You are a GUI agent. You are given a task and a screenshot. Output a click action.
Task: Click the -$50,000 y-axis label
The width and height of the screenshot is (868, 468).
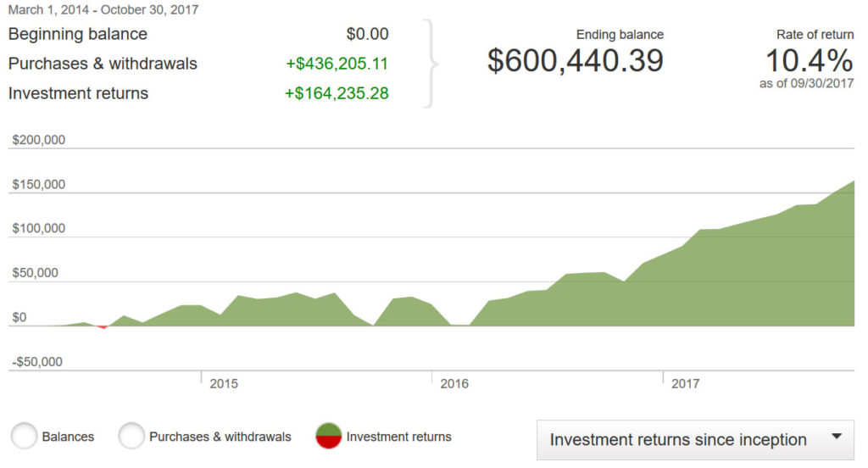pos(36,362)
